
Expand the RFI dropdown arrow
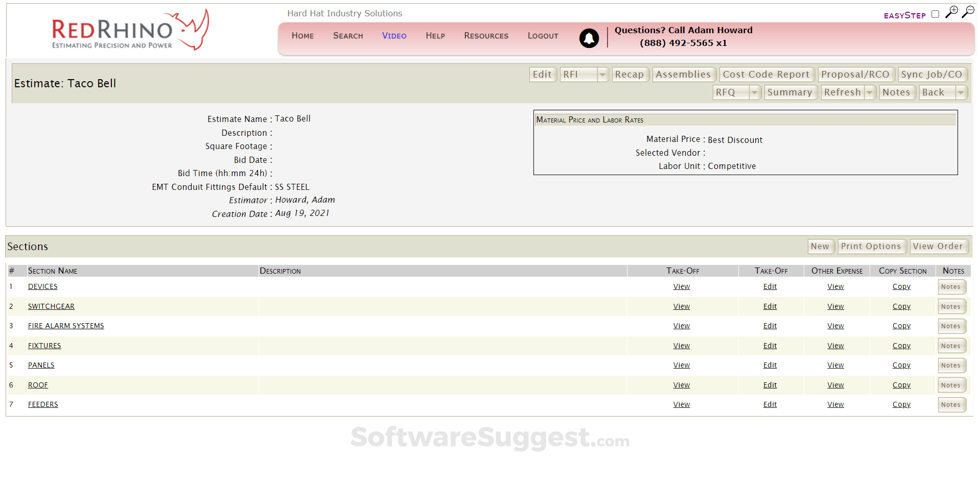tap(602, 75)
